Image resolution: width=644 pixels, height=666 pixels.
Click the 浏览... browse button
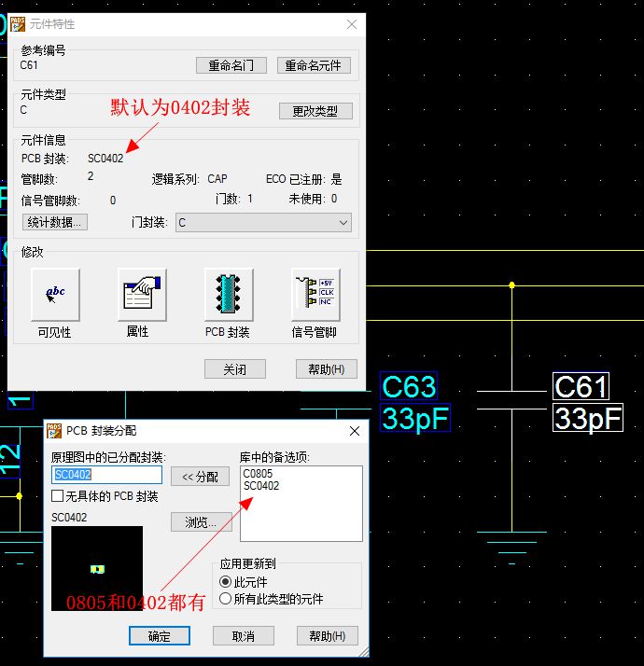[x=201, y=521]
